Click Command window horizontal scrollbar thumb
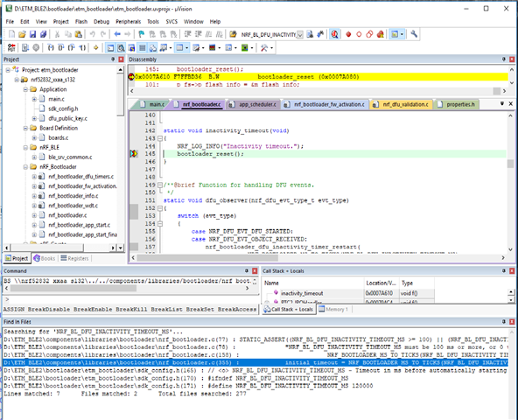The height and width of the screenshot is (420, 518). point(73,288)
